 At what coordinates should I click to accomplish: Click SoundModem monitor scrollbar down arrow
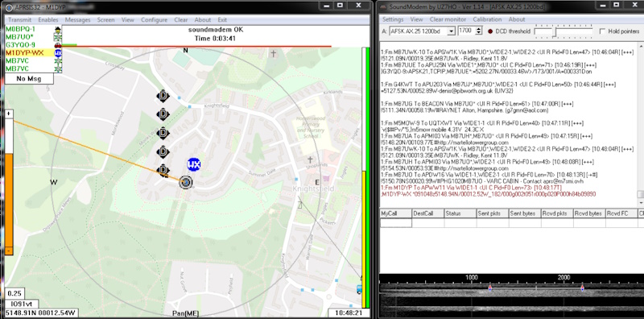click(641, 203)
